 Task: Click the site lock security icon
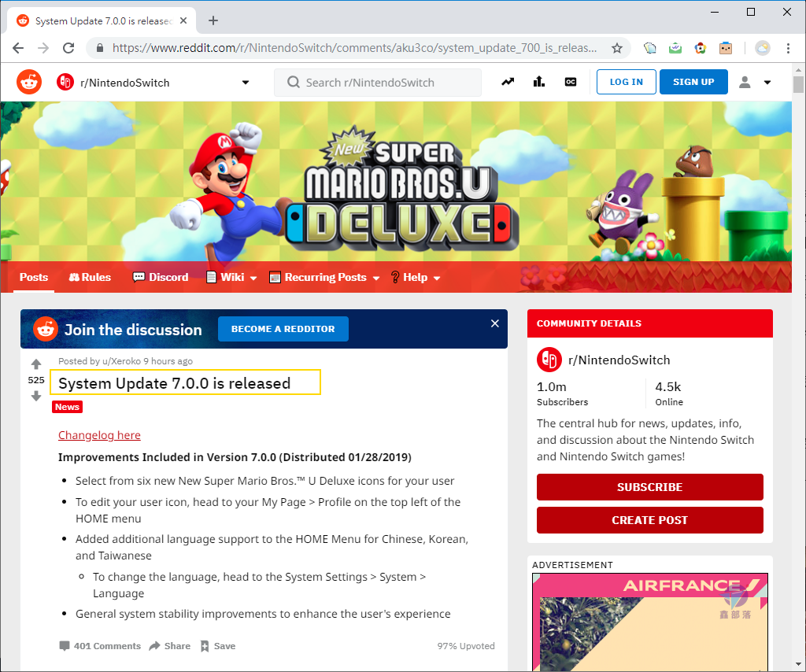100,48
